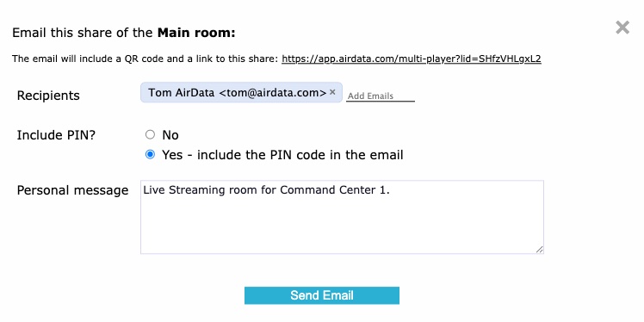This screenshot has width=644, height=322.
Task: Close the email share dialog
Action: [622, 28]
